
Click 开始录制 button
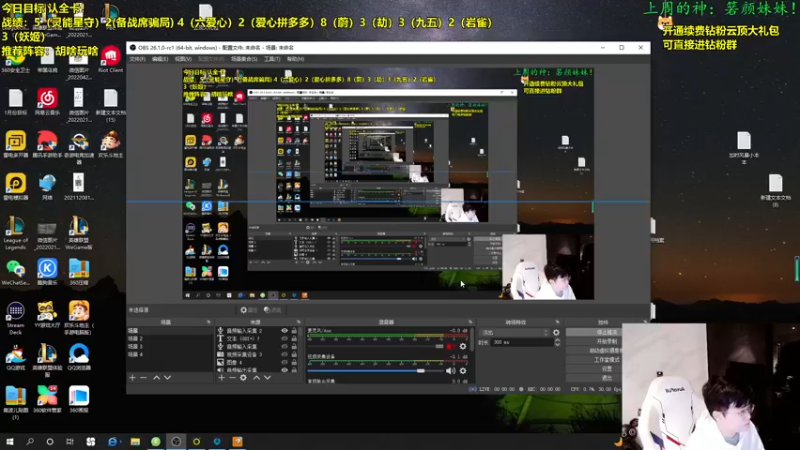coord(593,341)
